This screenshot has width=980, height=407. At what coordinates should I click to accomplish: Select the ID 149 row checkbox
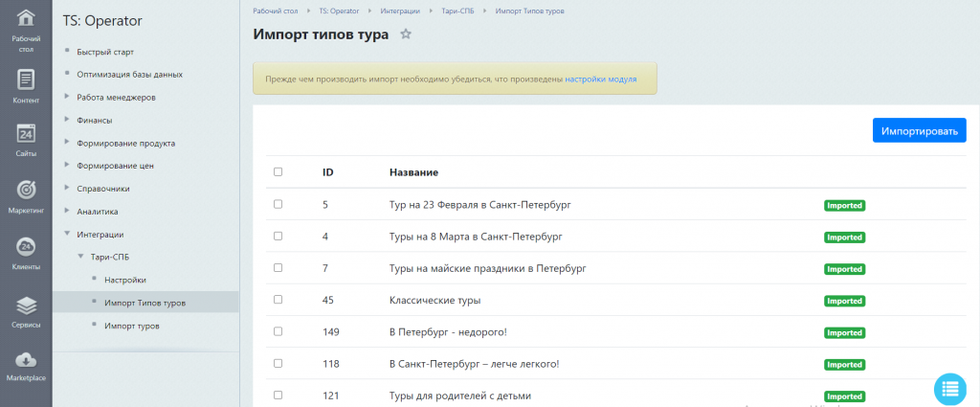click(x=278, y=331)
